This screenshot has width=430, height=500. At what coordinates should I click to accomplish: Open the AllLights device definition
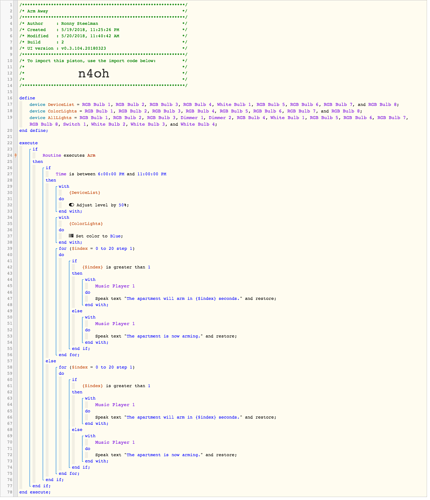(x=218, y=121)
